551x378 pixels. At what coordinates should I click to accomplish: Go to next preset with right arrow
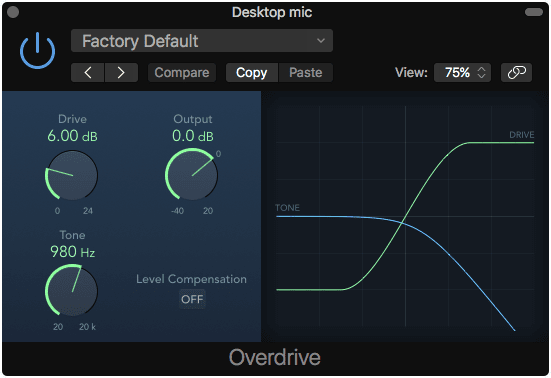tap(121, 73)
